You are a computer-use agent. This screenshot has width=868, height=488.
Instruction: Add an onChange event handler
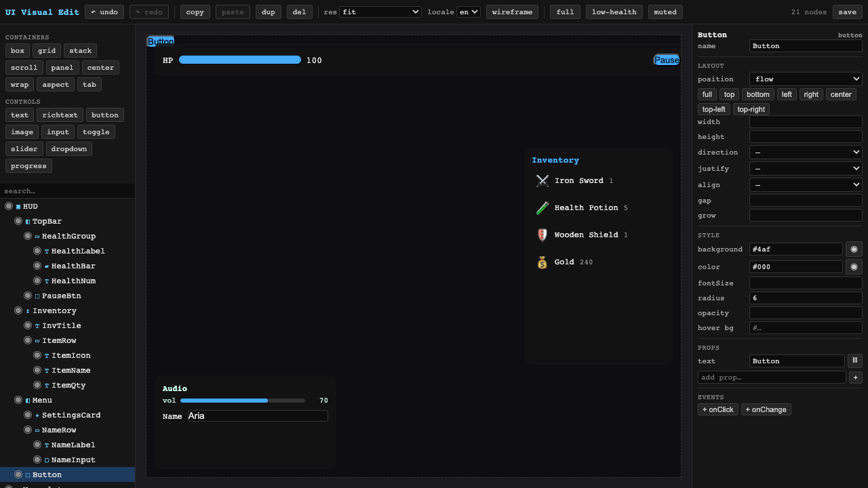click(x=766, y=409)
